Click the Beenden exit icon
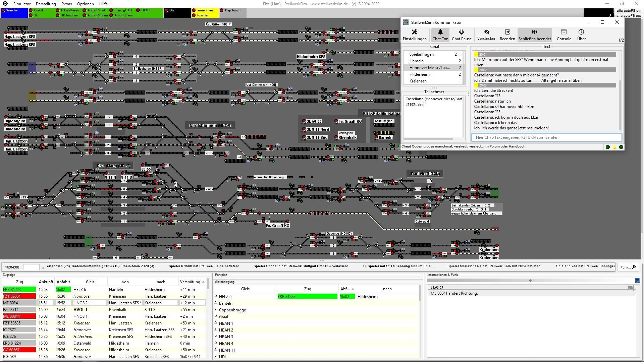Image resolution: width=644 pixels, height=362 pixels. coord(507,32)
